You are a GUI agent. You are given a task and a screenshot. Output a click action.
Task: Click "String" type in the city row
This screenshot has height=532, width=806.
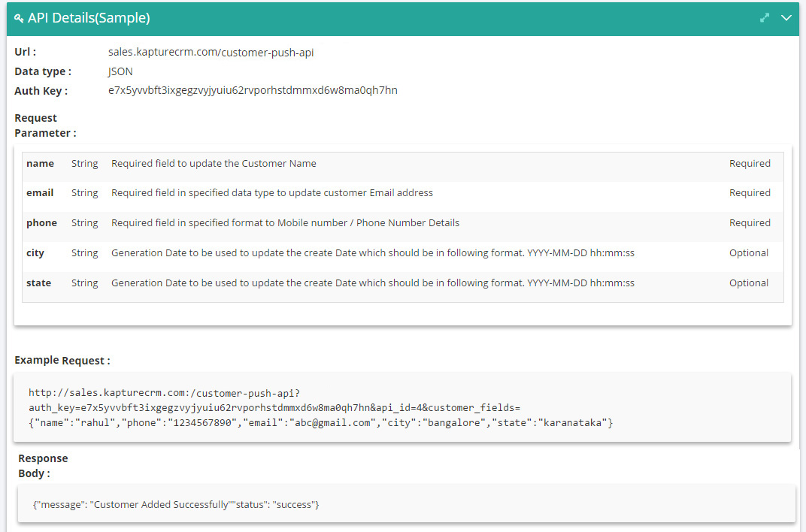click(x=85, y=253)
